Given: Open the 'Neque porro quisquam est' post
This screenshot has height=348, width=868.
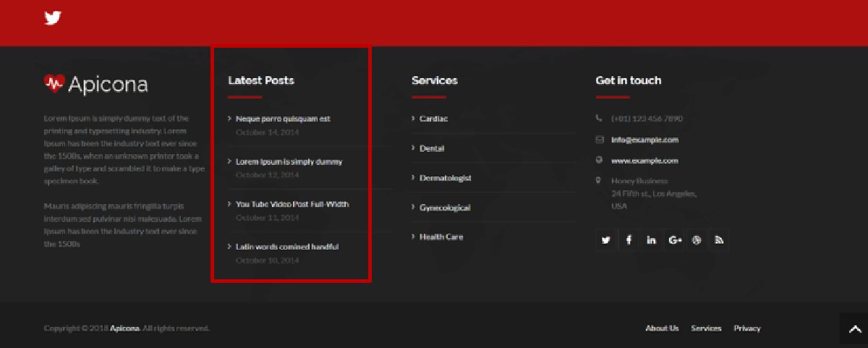Looking at the screenshot, I should pyautogui.click(x=283, y=119).
